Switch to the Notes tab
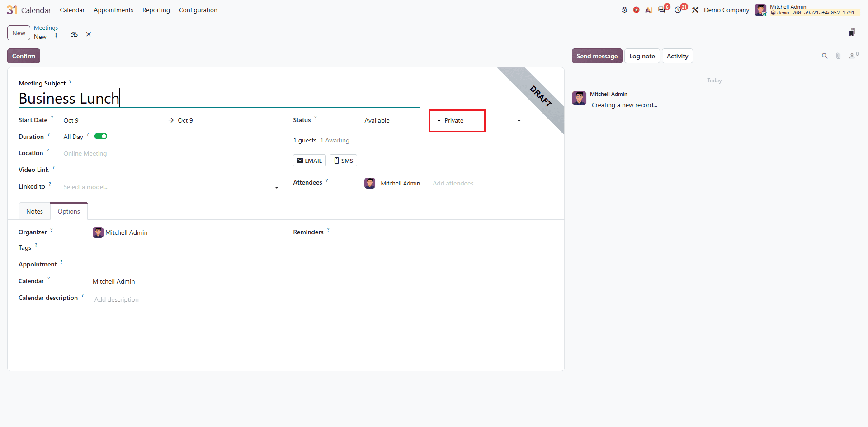This screenshot has width=868, height=427. pyautogui.click(x=34, y=211)
